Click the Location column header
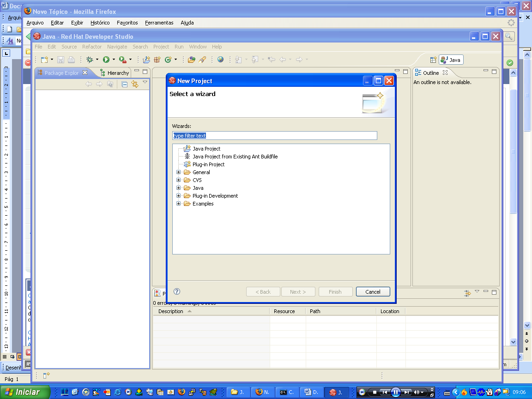Image resolution: width=532 pixels, height=399 pixels. 391,311
